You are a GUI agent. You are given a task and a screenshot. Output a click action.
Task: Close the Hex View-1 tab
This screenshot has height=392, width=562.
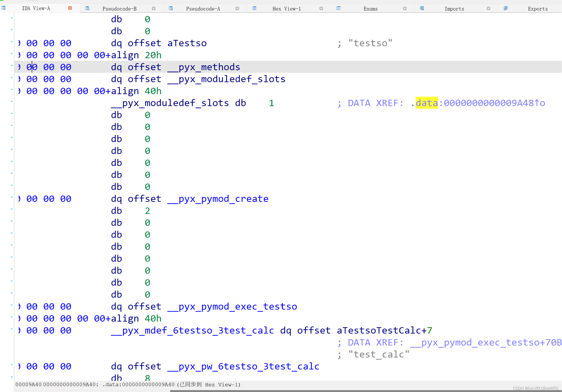tap(321, 8)
